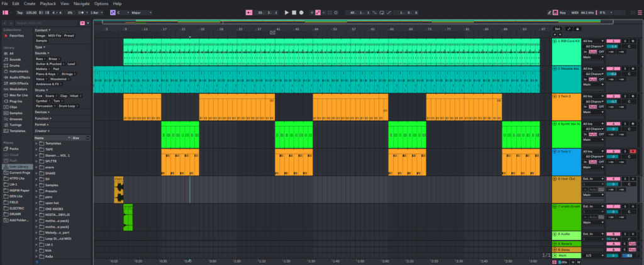644x265 pixels.
Task: Click the Tap tempo button
Action: (20, 12)
